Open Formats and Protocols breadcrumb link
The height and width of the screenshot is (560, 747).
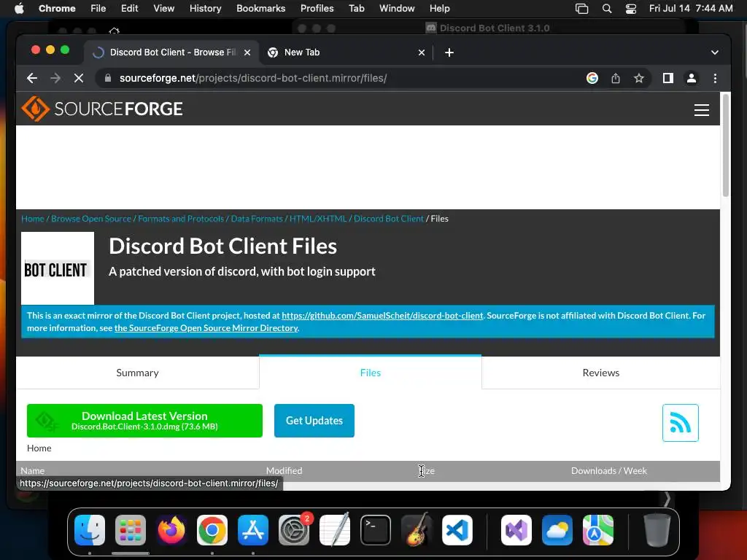tap(181, 219)
